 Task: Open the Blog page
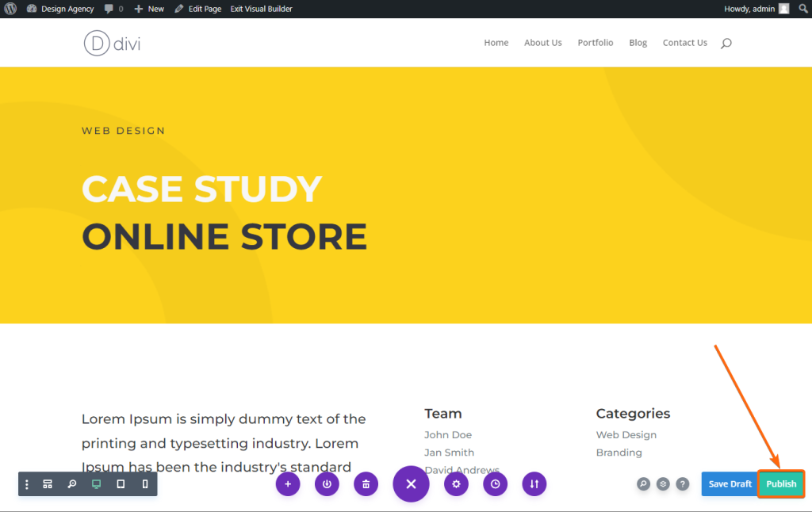coord(638,43)
